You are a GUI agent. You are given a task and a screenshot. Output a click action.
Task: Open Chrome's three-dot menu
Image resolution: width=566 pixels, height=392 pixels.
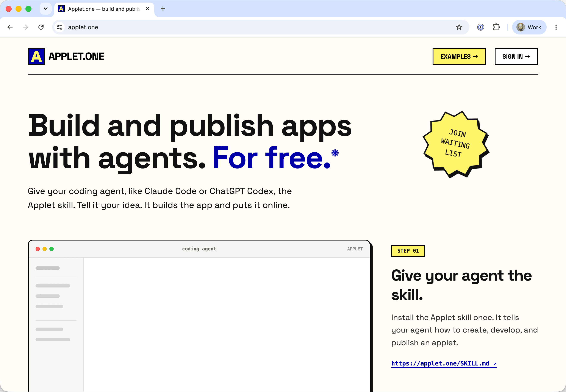click(x=556, y=27)
